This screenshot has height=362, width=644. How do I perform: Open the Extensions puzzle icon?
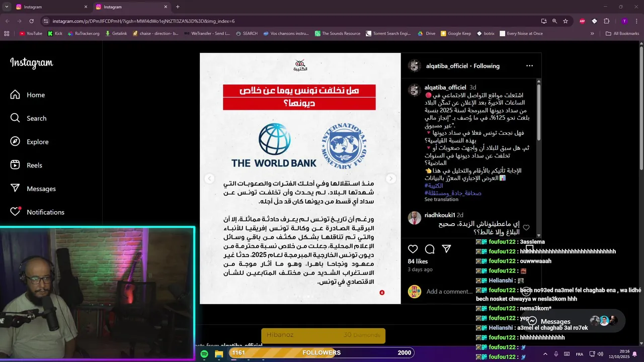606,21
